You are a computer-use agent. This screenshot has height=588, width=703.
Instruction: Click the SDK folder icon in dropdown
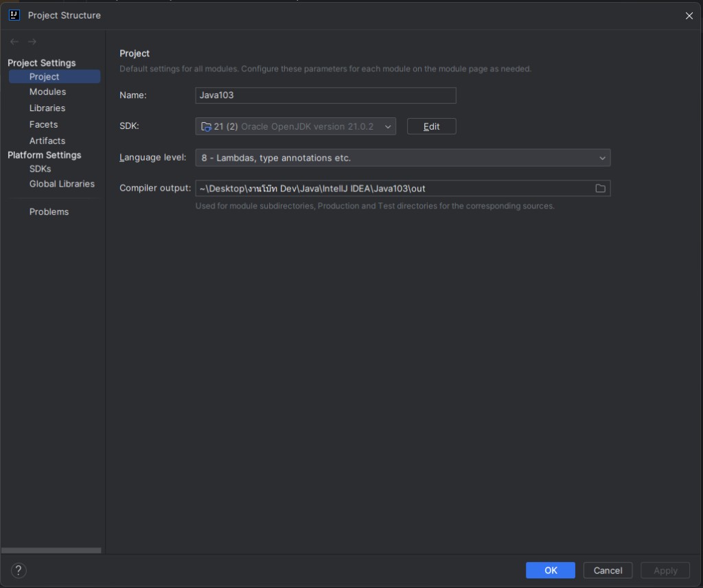pos(206,127)
